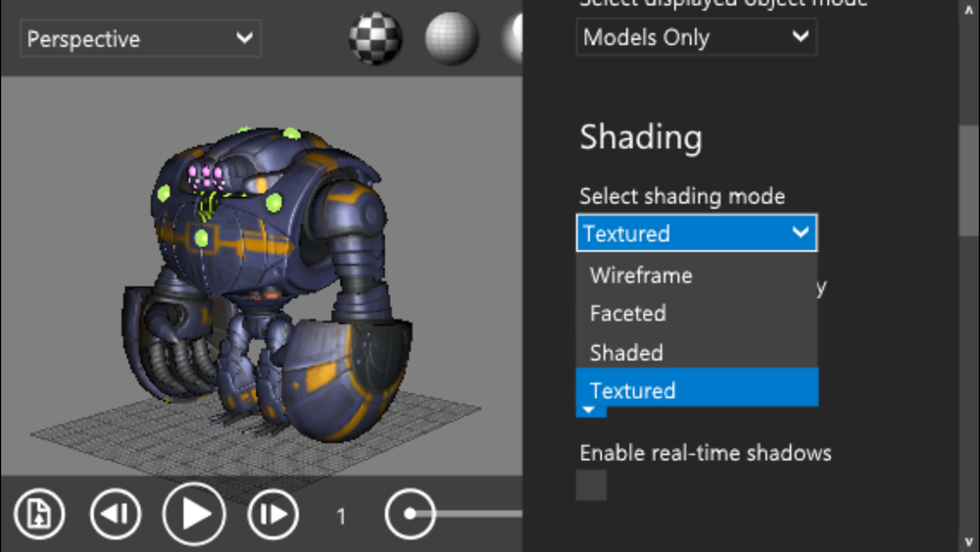Select the gray shaded sphere icon
The height and width of the screenshot is (552, 980).
tap(451, 37)
